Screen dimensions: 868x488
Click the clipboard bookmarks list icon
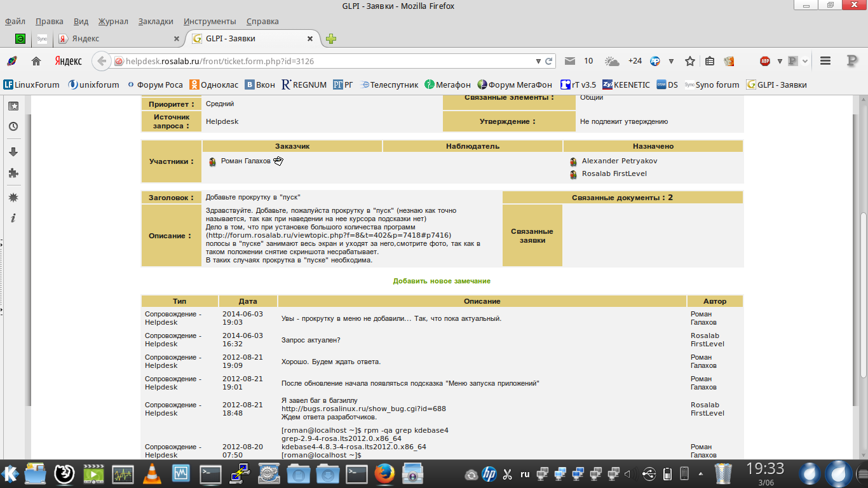click(710, 61)
